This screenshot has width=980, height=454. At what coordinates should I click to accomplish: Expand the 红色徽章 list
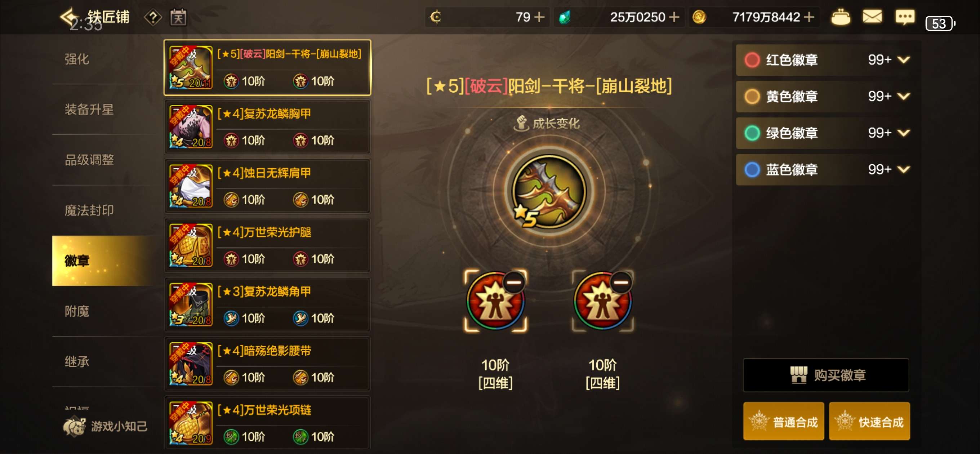tap(903, 60)
